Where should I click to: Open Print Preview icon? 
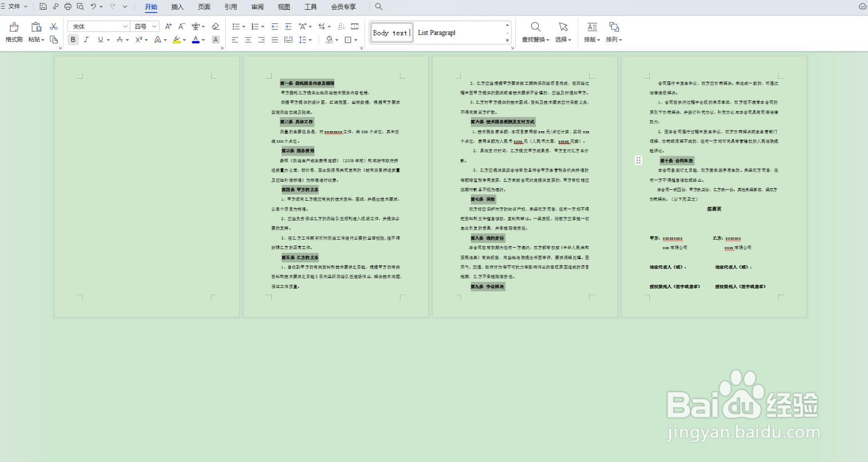tap(80, 7)
